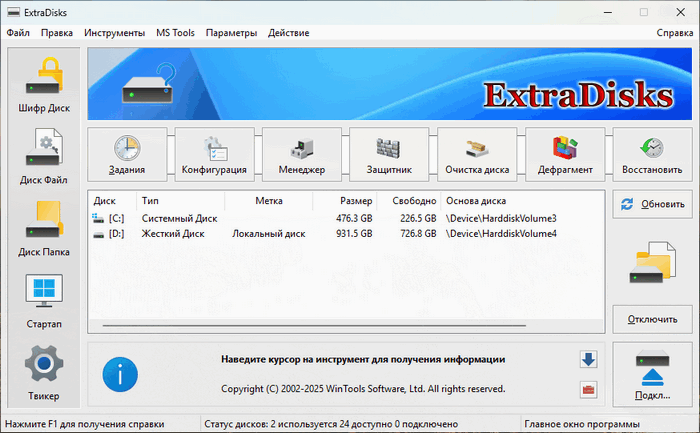The image size is (700, 433).
Task: Sort by the Тип column header
Action: [180, 201]
